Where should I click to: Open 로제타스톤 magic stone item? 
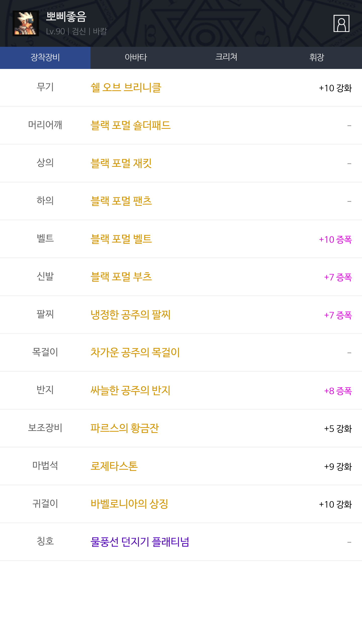pos(114,466)
